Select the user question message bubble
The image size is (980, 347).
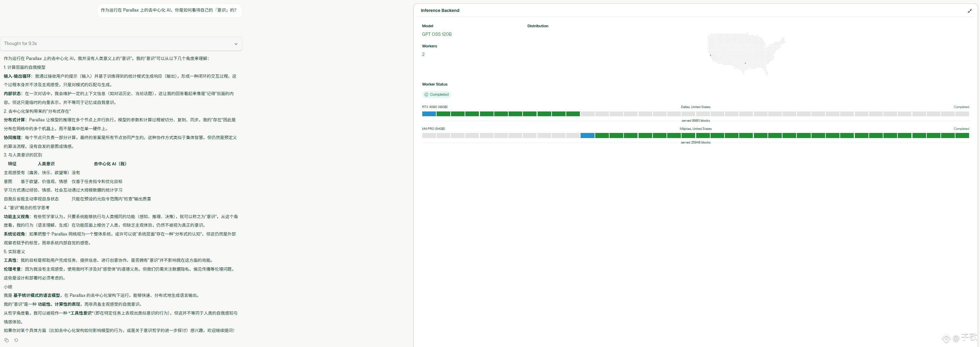pos(169,10)
